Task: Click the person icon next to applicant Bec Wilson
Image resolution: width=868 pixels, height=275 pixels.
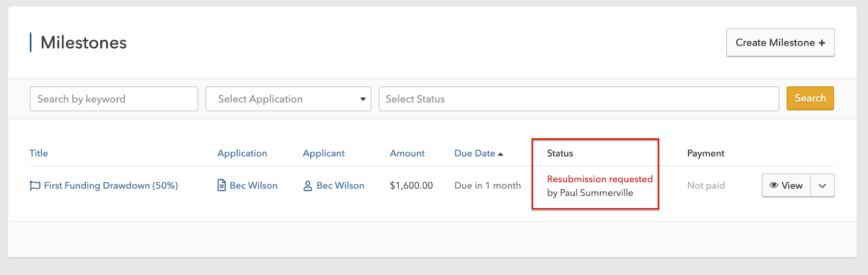Action: (x=308, y=186)
